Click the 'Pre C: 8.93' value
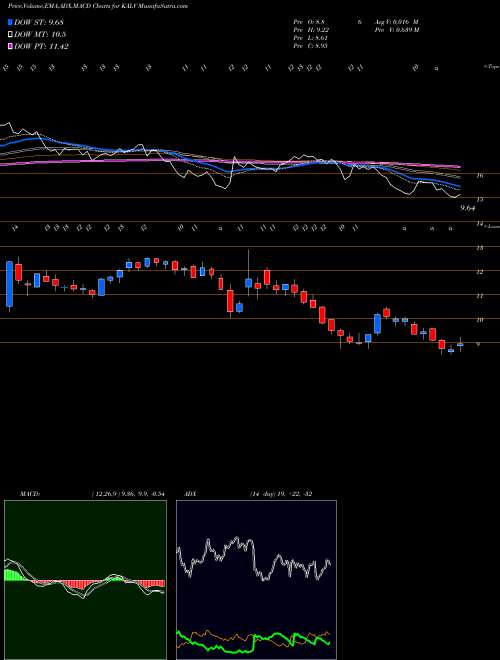This screenshot has width=500, height=660. pos(311,46)
